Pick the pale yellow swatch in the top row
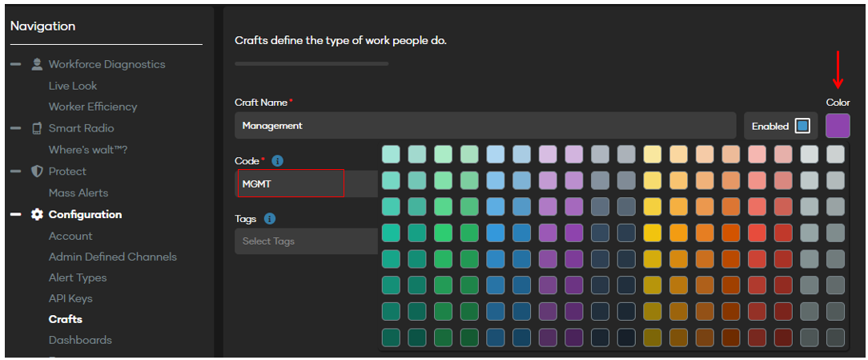Viewport: 868px width, 360px height. [x=652, y=154]
